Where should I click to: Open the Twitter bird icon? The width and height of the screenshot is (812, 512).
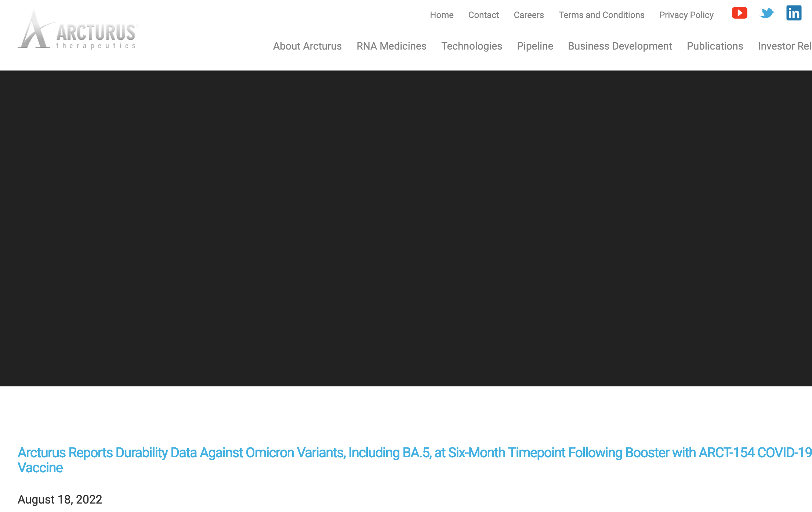coord(767,13)
